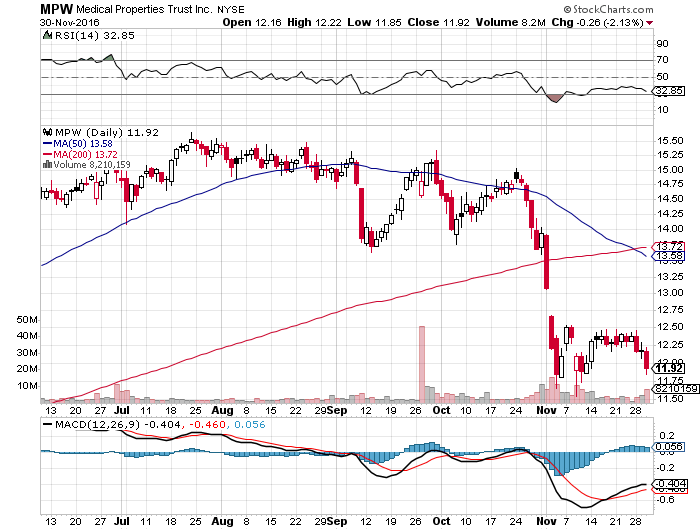Click the 50M volume axis label
Screen dimensions: 700x530
[x=27, y=320]
